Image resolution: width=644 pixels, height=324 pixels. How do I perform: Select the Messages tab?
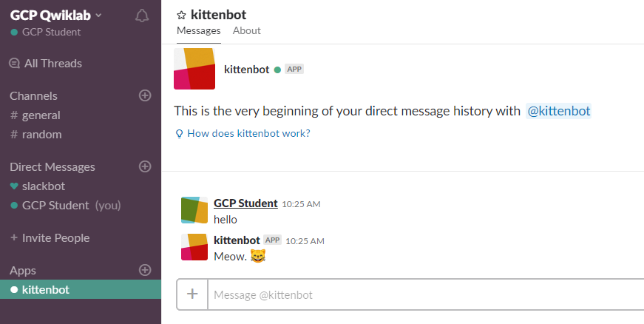click(198, 30)
